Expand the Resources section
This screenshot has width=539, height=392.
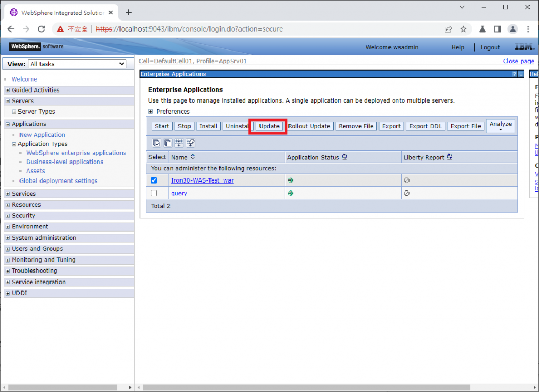point(8,205)
